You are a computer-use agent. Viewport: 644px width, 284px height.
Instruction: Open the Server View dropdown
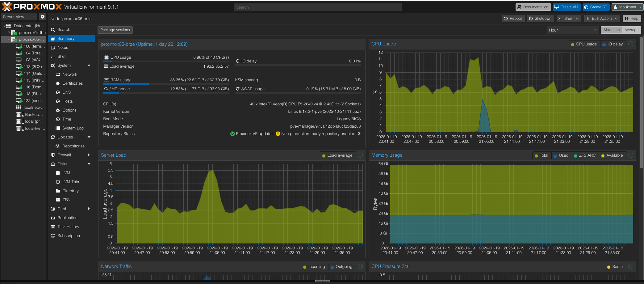19,17
